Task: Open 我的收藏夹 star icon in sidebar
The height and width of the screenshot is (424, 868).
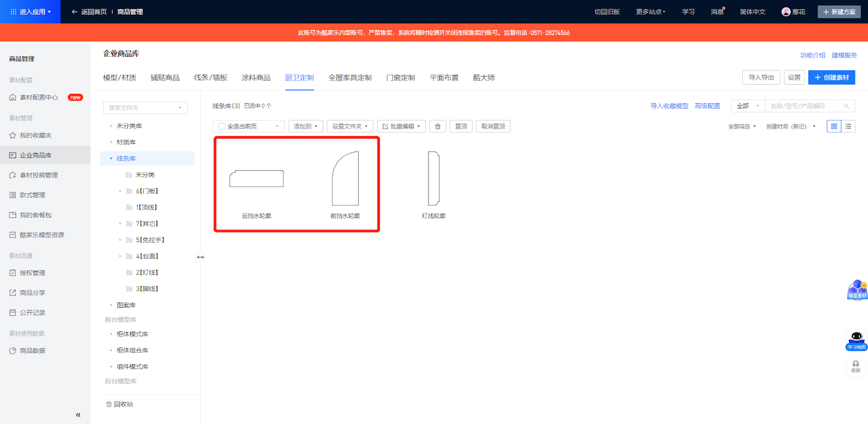Action: coord(12,136)
